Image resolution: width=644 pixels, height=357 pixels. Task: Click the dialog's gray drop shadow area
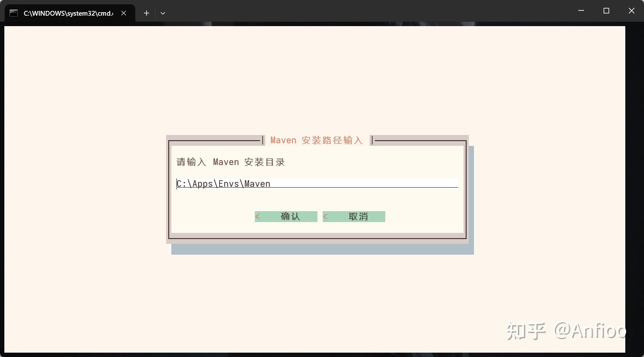(x=322, y=249)
